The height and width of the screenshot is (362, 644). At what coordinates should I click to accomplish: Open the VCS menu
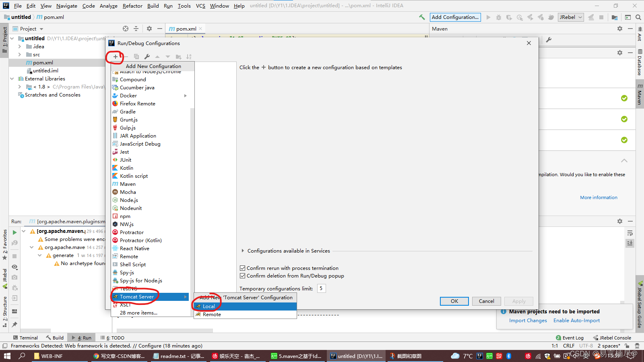[200, 6]
